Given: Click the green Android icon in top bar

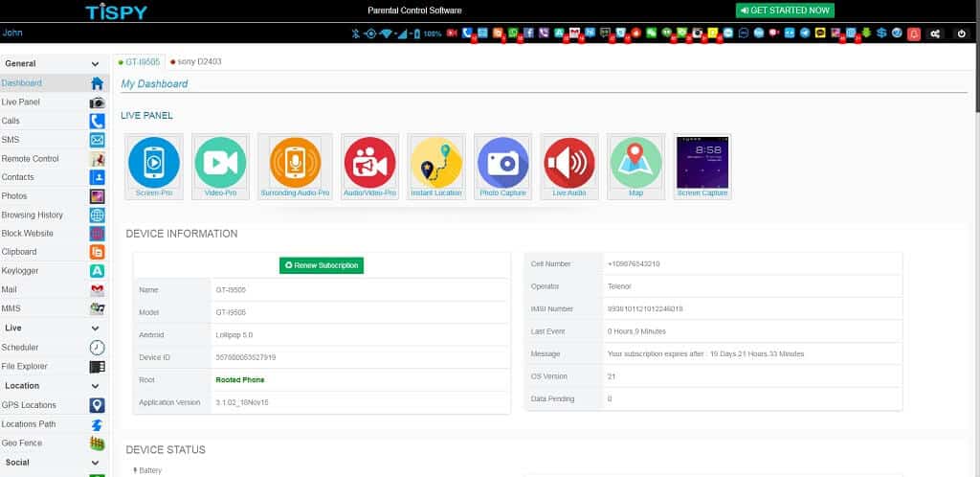Looking at the screenshot, I should click(867, 34).
